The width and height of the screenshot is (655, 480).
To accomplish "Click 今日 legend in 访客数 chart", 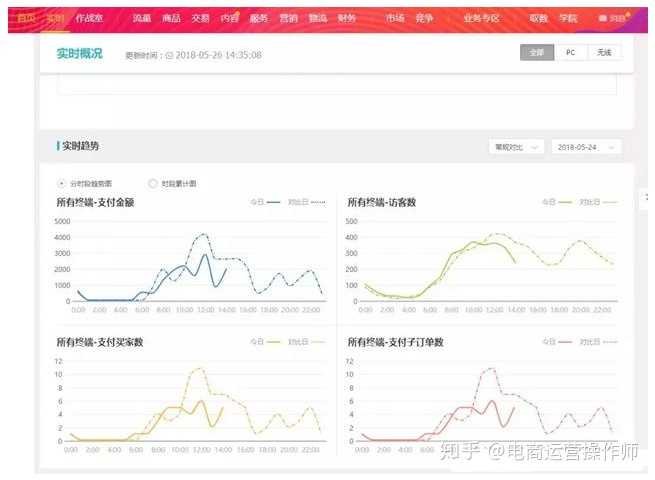I will 553,203.
